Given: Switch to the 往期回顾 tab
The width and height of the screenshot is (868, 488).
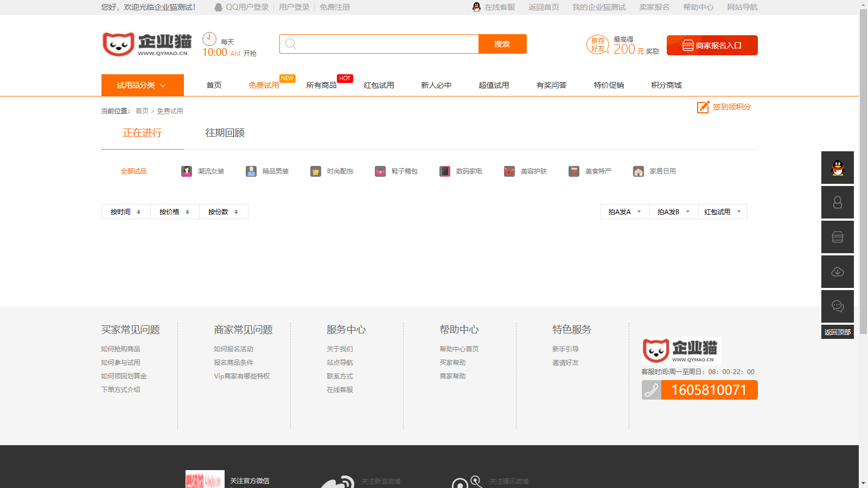Looking at the screenshot, I should [x=225, y=133].
